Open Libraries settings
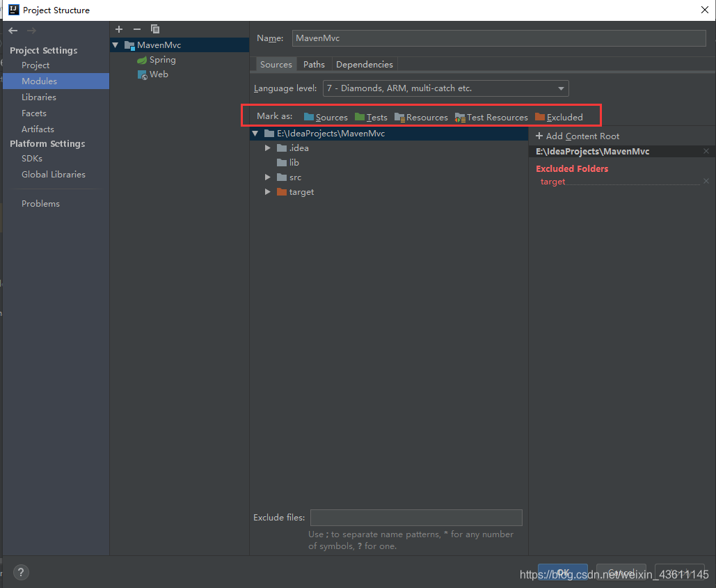Screen dimensions: 716x588 (x=39, y=97)
